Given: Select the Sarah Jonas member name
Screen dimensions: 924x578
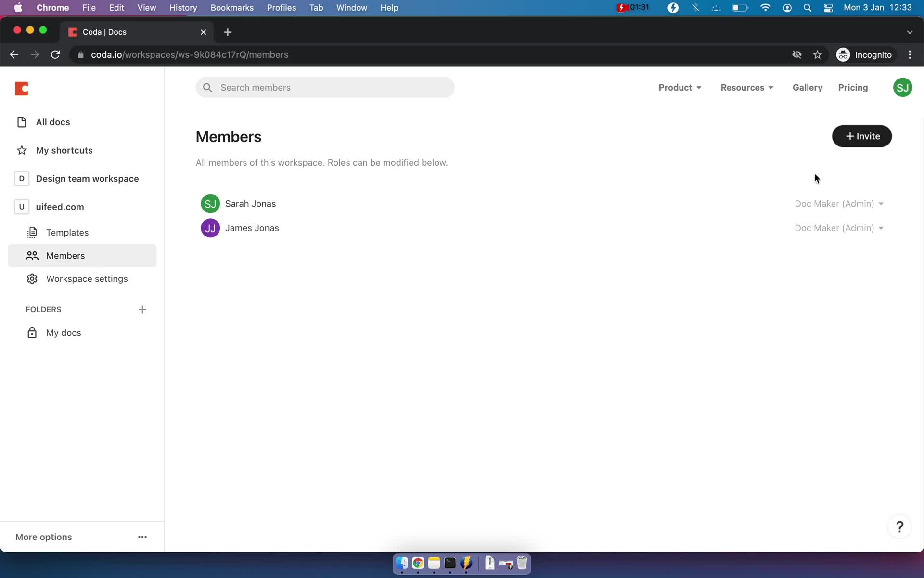Looking at the screenshot, I should 250,204.
